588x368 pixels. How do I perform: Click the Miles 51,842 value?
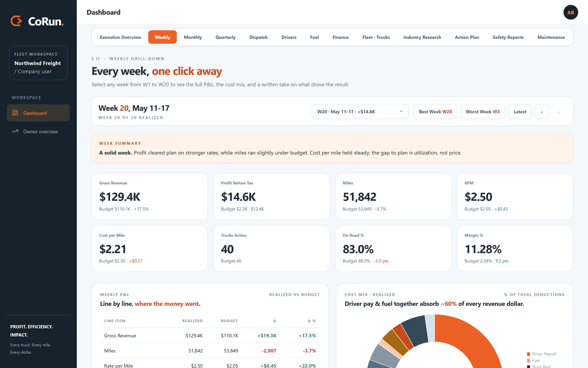(359, 197)
